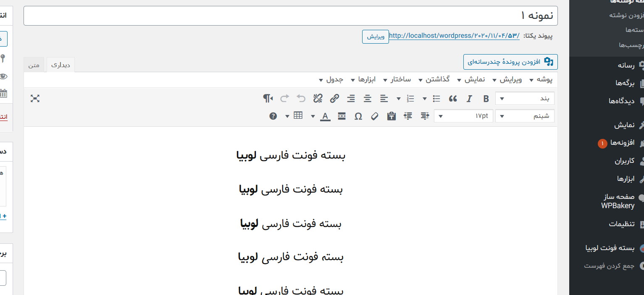Expand the table options arrow
The height and width of the screenshot is (295, 644).
pos(287,116)
